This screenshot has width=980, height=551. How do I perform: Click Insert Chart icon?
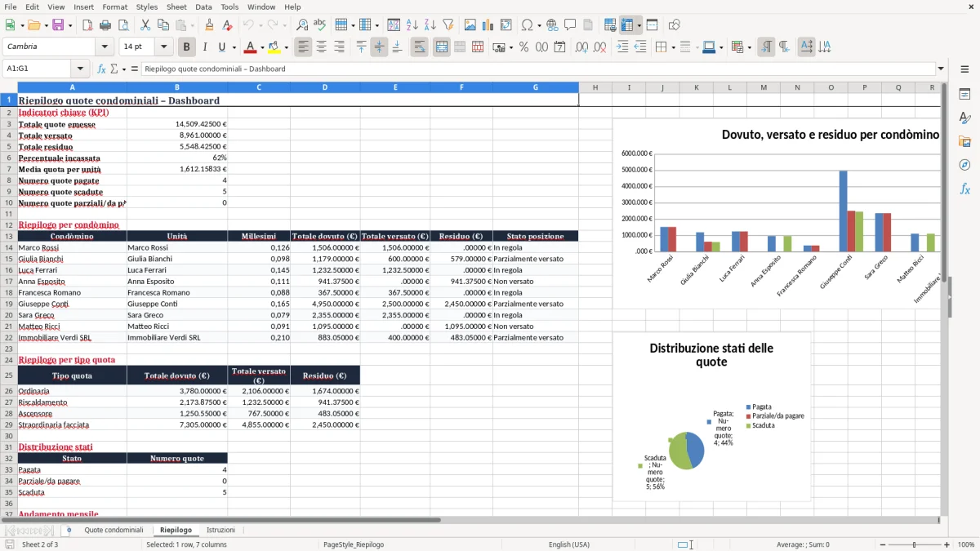click(x=488, y=25)
